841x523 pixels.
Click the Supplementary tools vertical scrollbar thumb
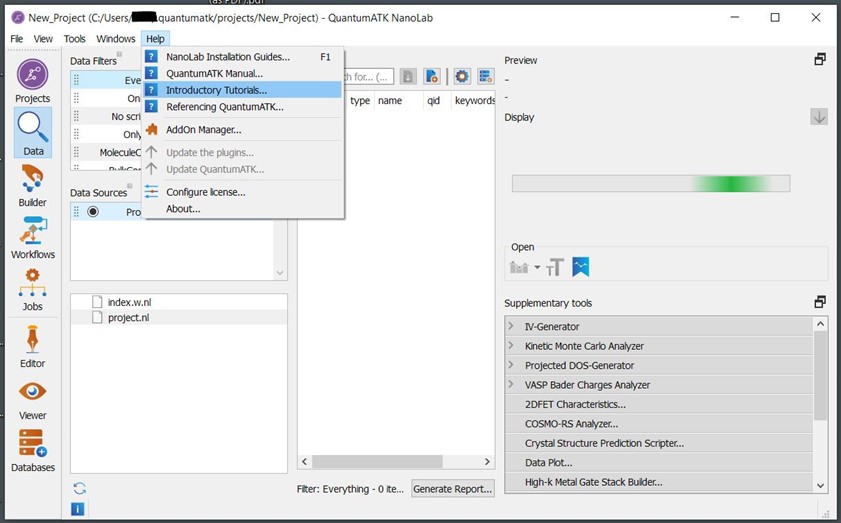click(x=820, y=375)
